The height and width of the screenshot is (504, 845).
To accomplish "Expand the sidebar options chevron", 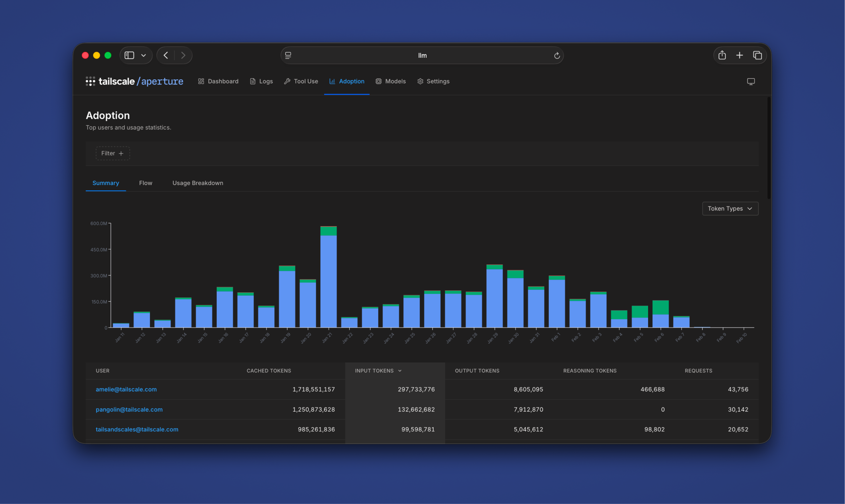I will pos(144,55).
